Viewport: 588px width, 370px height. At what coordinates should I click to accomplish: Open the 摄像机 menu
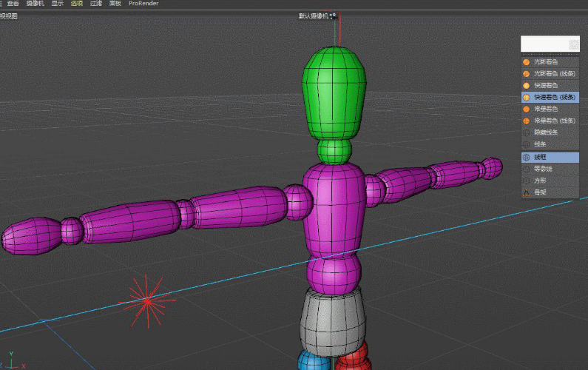tap(35, 4)
